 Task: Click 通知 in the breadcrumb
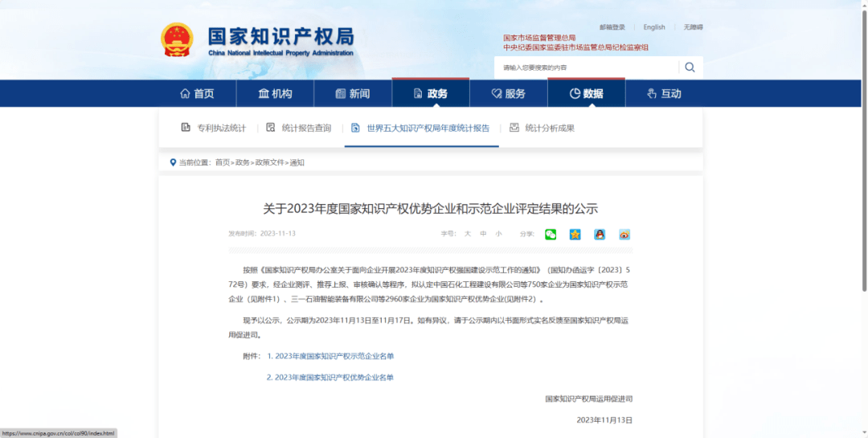click(297, 163)
